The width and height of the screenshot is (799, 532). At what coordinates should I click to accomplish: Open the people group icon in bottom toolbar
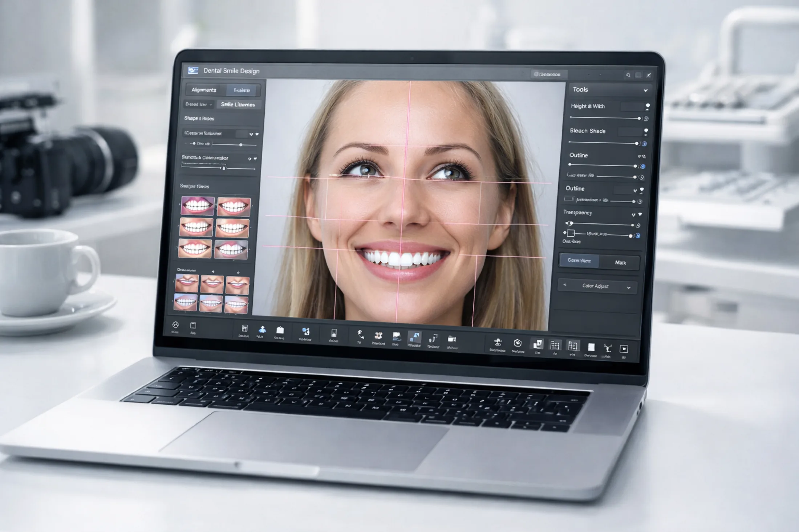pyautogui.click(x=378, y=336)
